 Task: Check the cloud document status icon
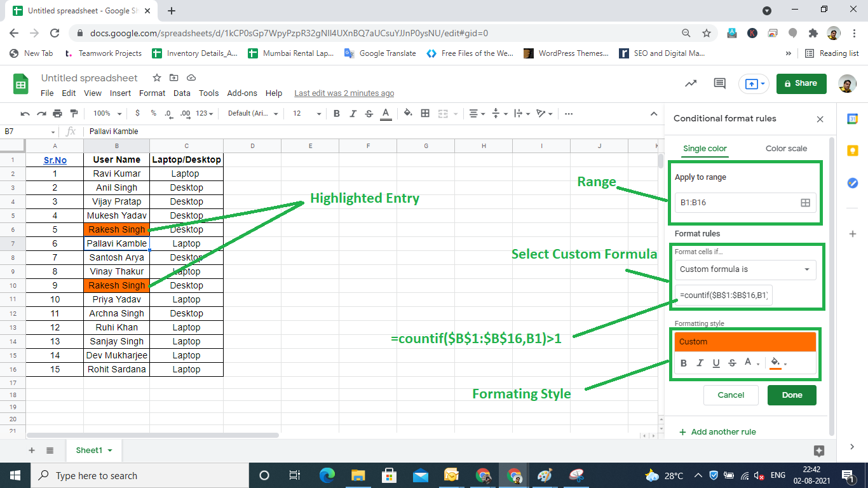(191, 78)
